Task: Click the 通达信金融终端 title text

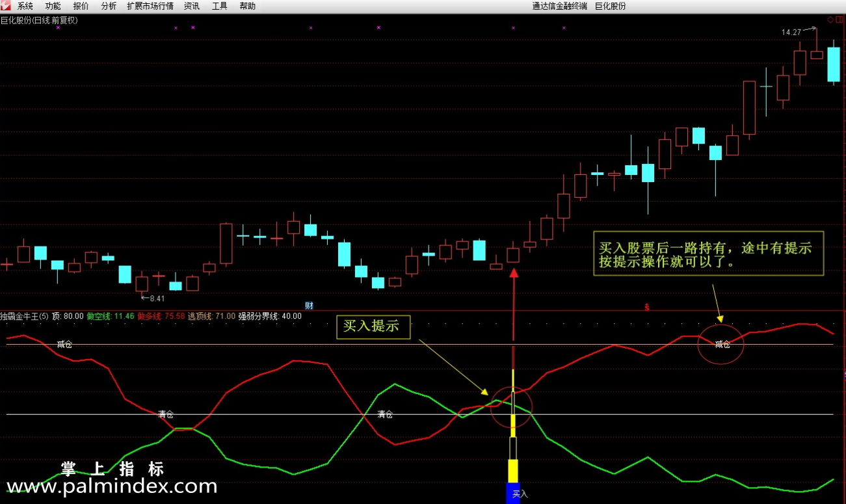Action: (x=559, y=7)
